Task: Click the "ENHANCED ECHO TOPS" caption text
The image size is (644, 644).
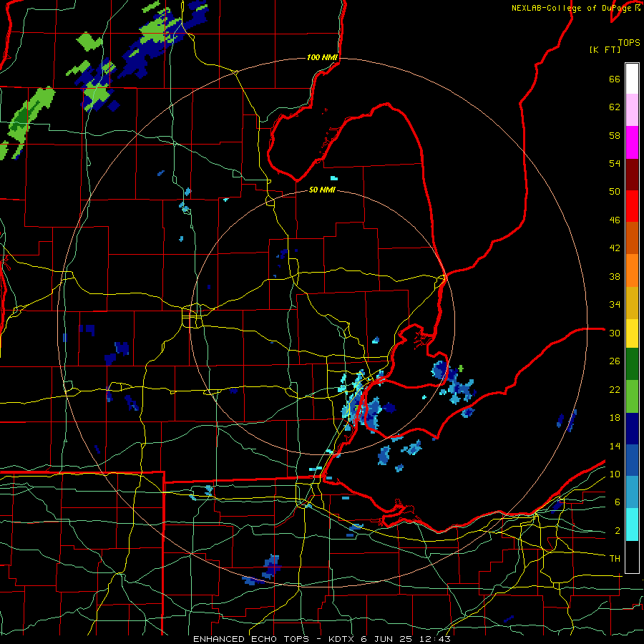Action: [251, 639]
